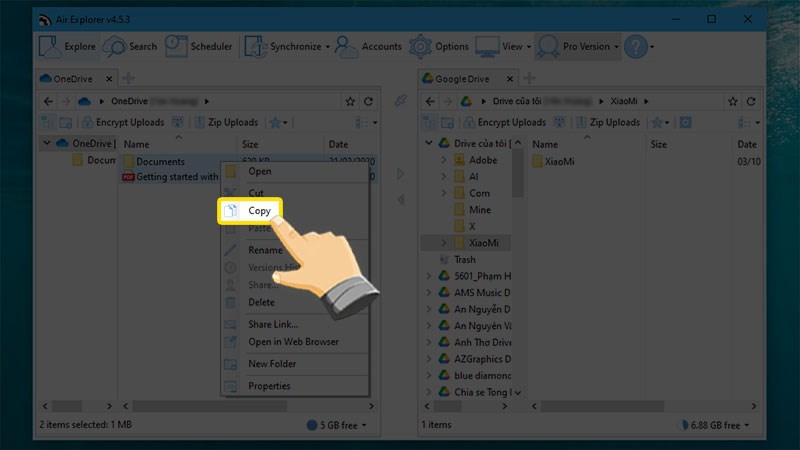Open the 6.88 GB free storage dropdown
The width and height of the screenshot is (800, 450).
pyautogui.click(x=716, y=425)
